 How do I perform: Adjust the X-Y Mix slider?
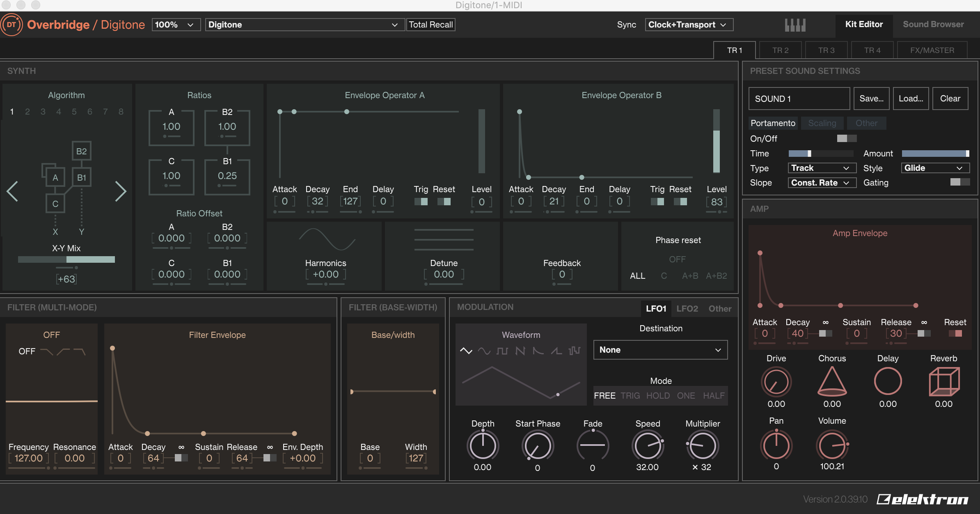[x=66, y=259]
